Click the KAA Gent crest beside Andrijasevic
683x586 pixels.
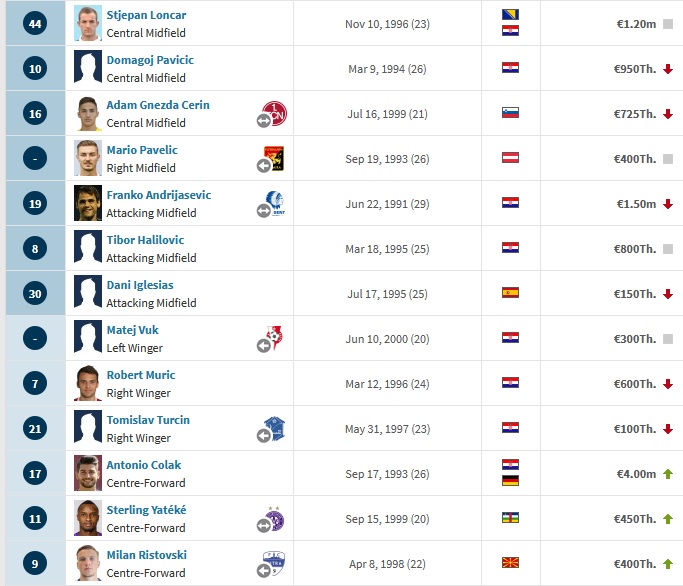(275, 203)
